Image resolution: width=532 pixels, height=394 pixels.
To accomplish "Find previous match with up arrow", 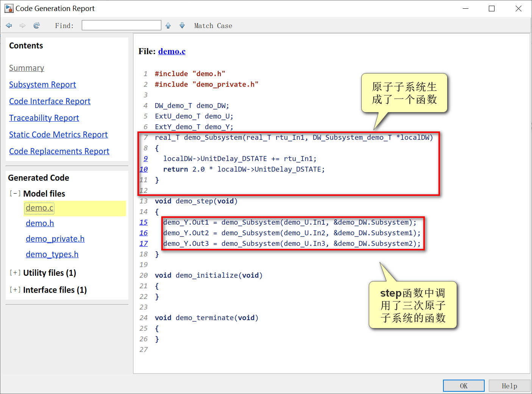I will click(168, 25).
